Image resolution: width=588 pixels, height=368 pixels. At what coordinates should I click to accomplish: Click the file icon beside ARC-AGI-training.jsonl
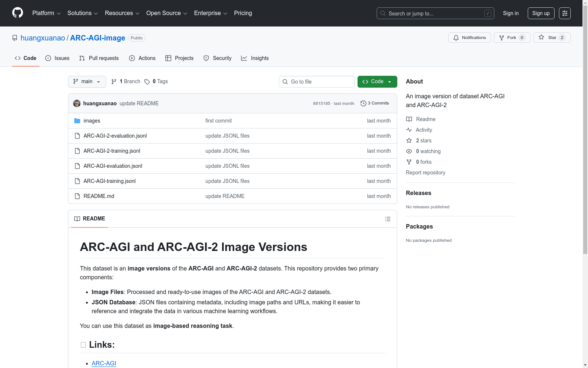[77, 181]
